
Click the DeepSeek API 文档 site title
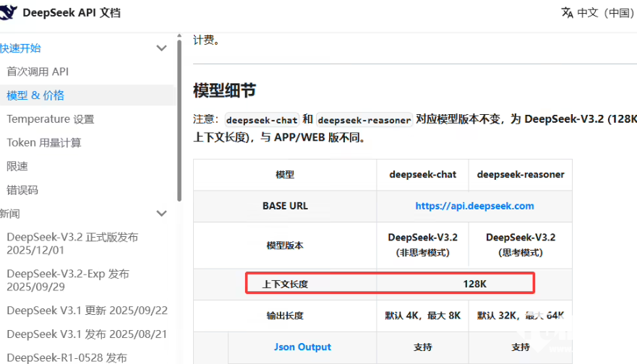[72, 12]
